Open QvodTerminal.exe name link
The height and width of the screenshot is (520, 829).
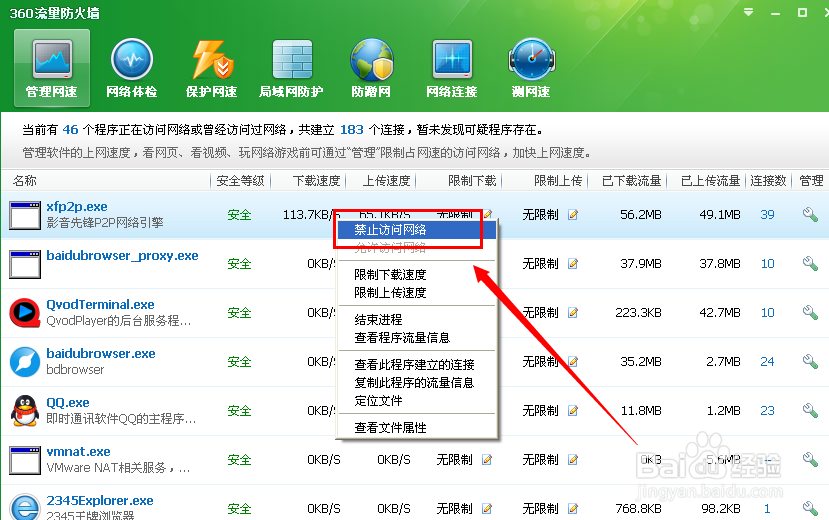pos(100,304)
